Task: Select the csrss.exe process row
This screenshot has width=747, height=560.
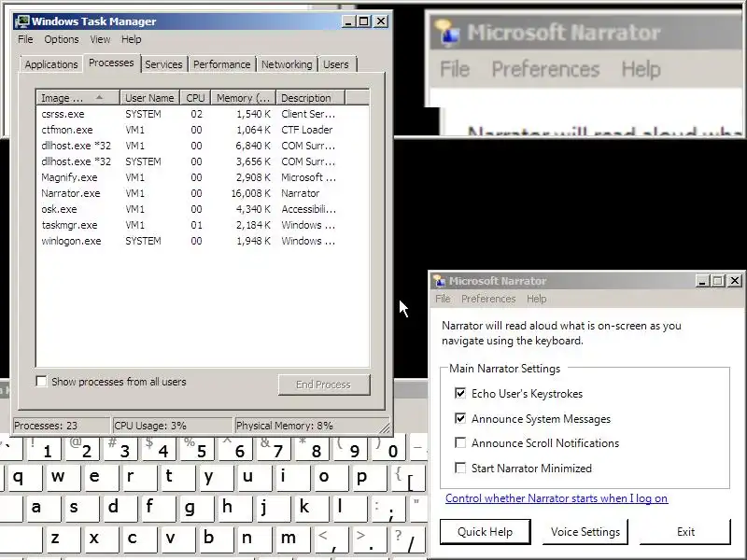Action: [203, 114]
